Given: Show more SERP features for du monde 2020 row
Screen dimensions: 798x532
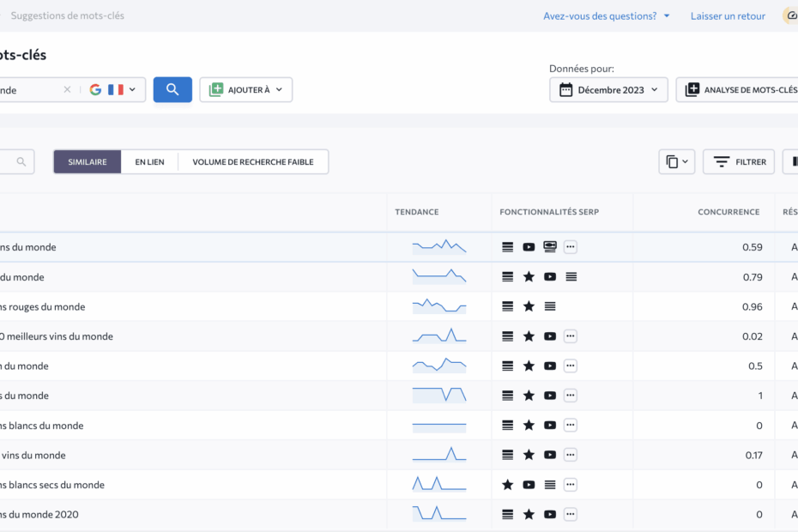Looking at the screenshot, I should [571, 514].
